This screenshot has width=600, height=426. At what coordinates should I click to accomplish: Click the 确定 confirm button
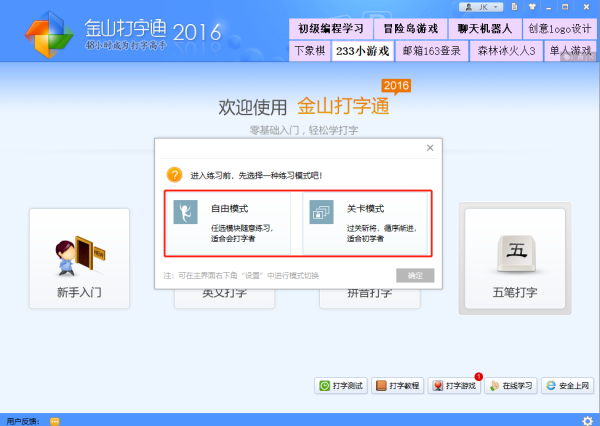pyautogui.click(x=415, y=275)
